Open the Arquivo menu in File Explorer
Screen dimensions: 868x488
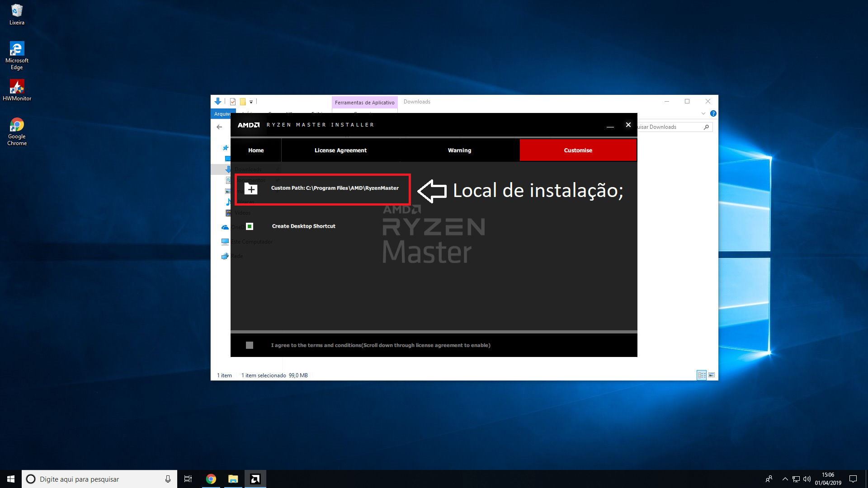click(222, 114)
